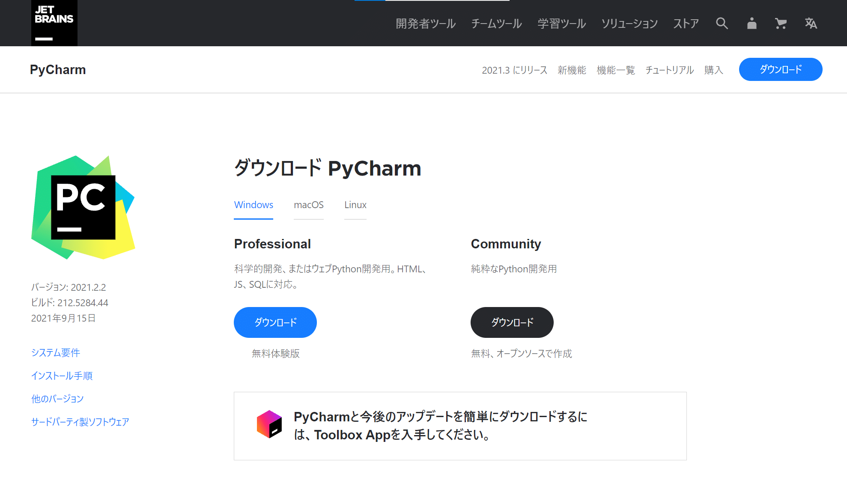Screen dimensions: 847x504
Task: Open the 他のバージョン link
Action: coord(57,399)
